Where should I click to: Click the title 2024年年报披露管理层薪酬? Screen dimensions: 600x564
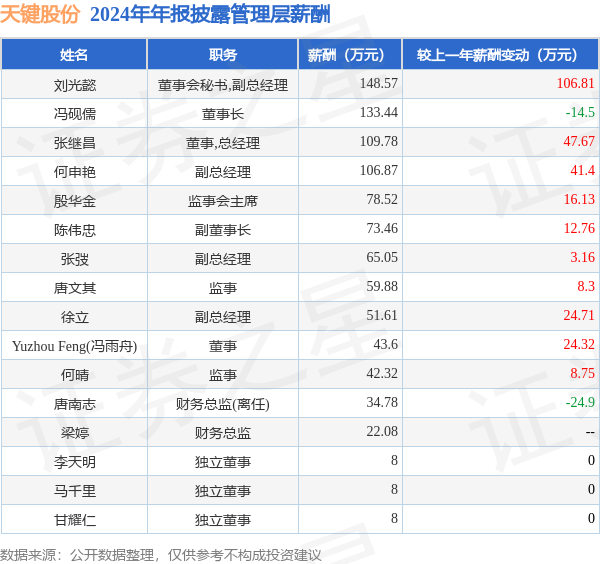210,15
